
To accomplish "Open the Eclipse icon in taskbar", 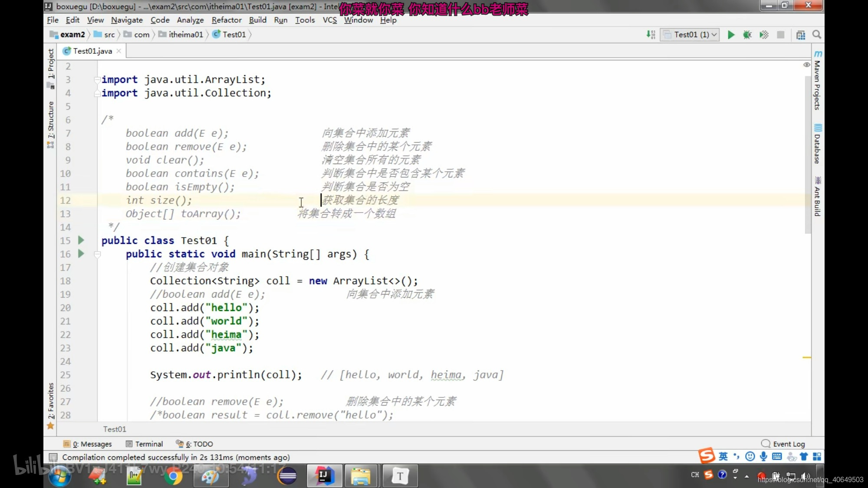I will click(287, 476).
